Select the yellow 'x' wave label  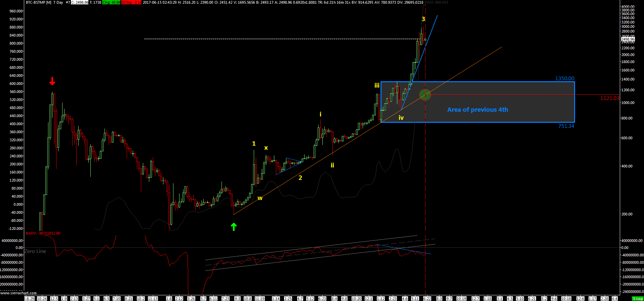tap(266, 148)
